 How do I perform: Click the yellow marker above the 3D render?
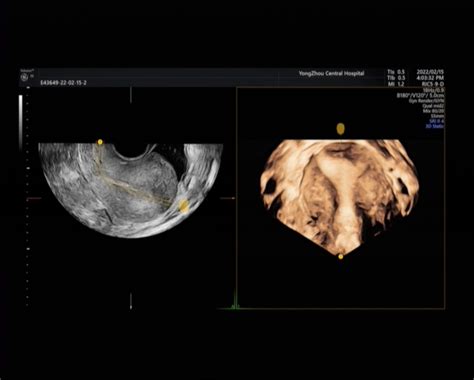click(x=340, y=129)
